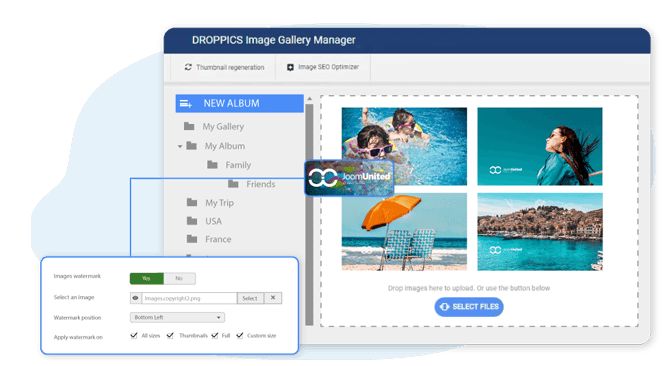
Task: Click the album list vertical scrollbar
Action: tap(309, 214)
